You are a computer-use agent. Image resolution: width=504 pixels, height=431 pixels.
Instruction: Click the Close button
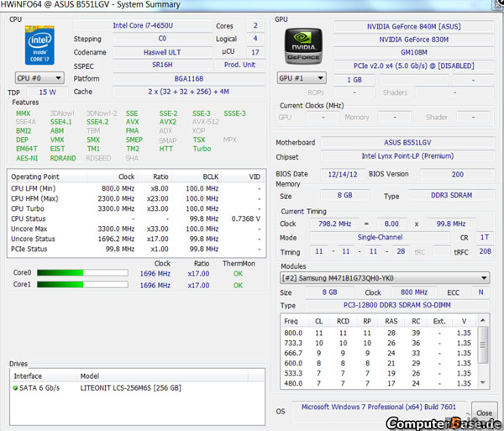pos(484,413)
